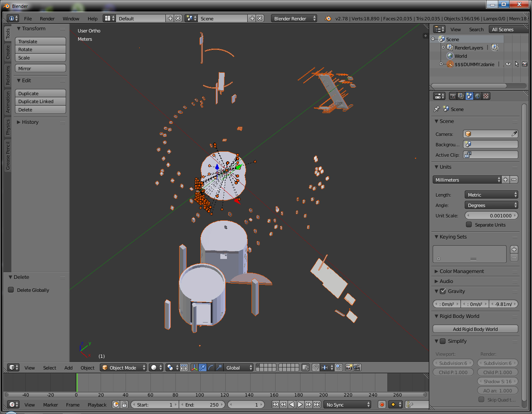Screen dimensions: 532x414
Task: Open the Blender Render engine dropdown
Action: (x=294, y=18)
